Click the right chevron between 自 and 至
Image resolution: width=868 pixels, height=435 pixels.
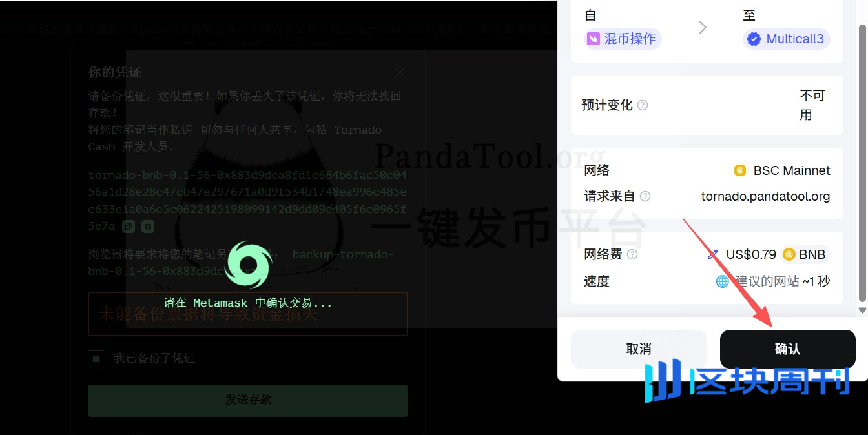click(x=703, y=27)
